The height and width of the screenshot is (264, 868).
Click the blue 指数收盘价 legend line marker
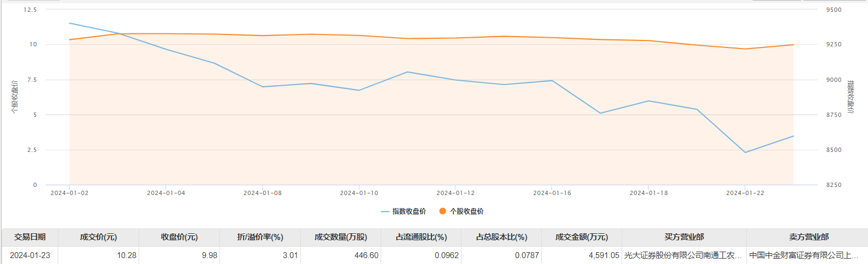point(385,212)
